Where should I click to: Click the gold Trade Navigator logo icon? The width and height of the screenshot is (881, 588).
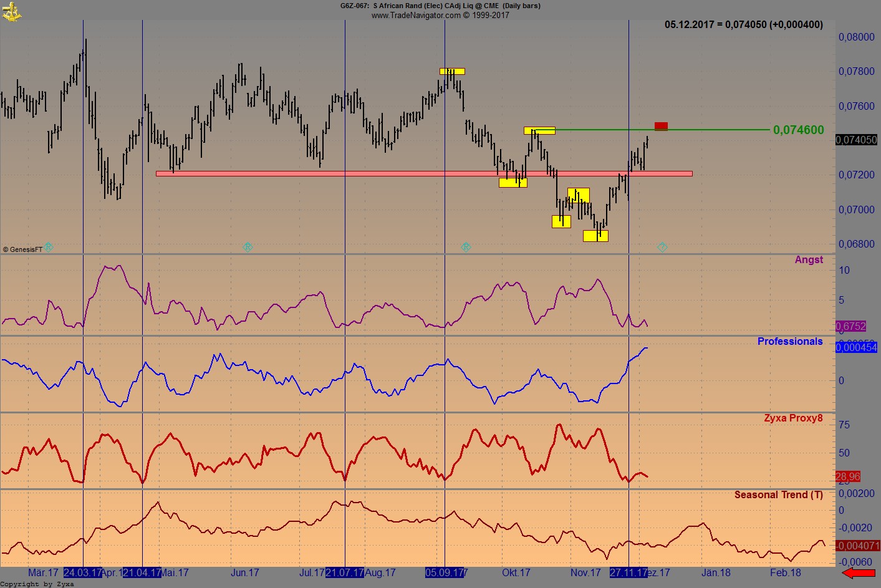click(x=11, y=11)
